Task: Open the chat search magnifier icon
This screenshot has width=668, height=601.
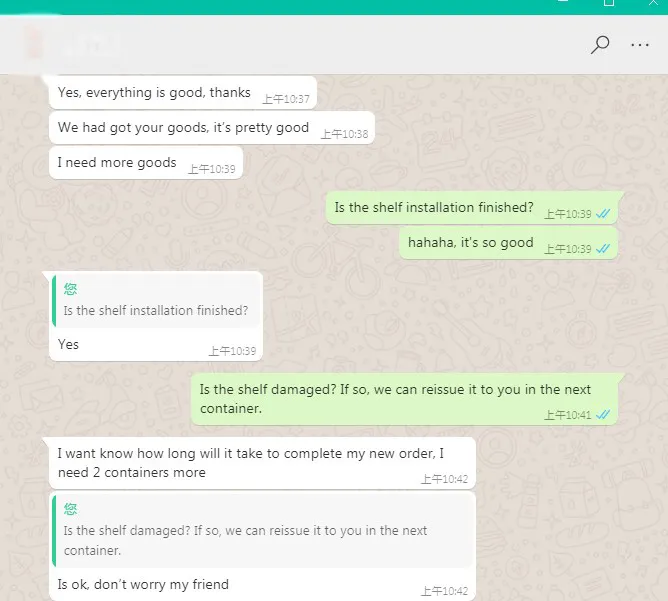Action: click(x=600, y=45)
